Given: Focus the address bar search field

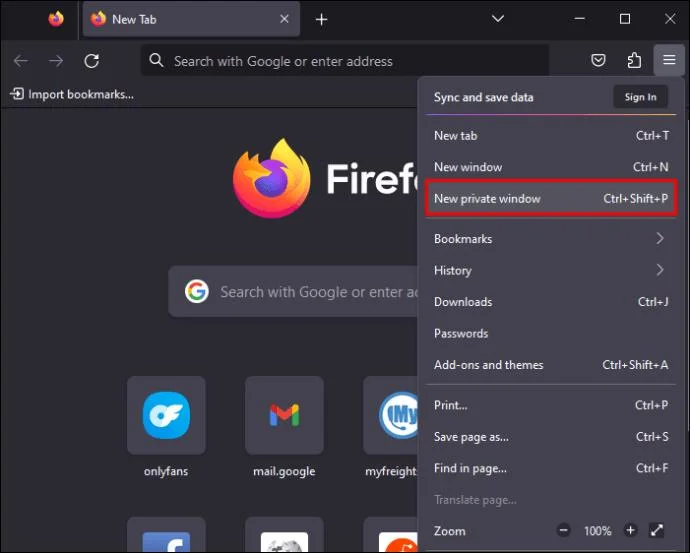Looking at the screenshot, I should [345, 60].
